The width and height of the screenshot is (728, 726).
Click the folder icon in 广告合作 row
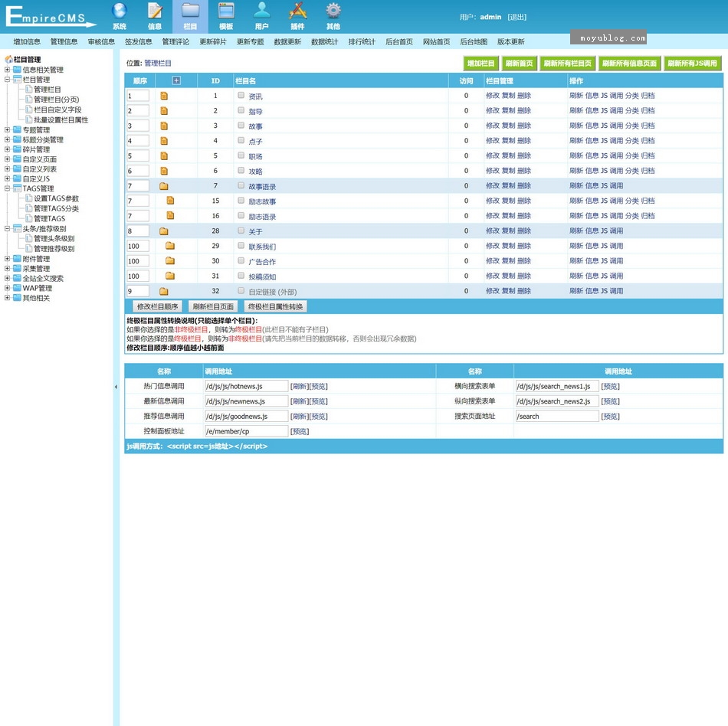coord(170,260)
